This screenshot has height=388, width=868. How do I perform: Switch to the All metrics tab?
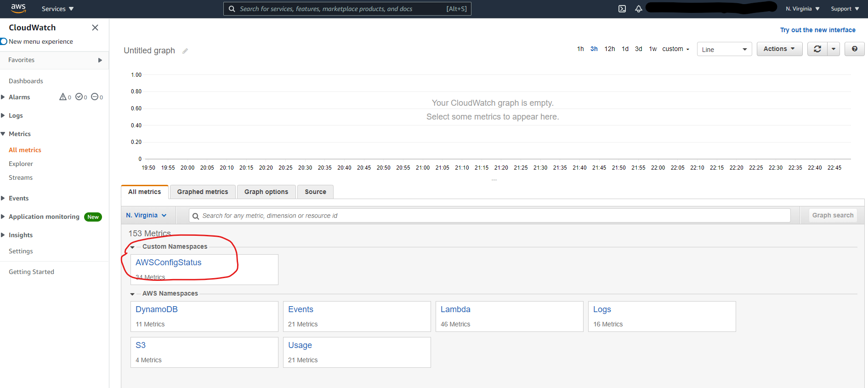click(x=145, y=192)
